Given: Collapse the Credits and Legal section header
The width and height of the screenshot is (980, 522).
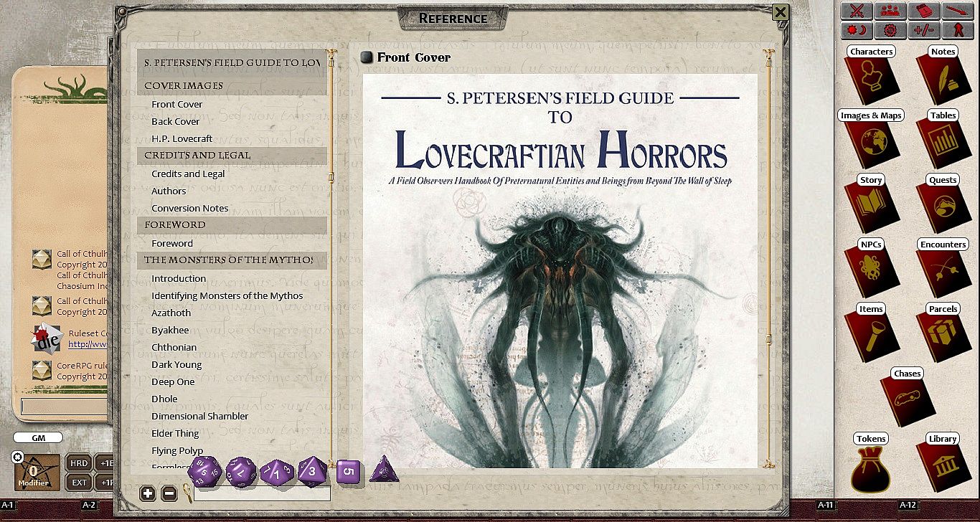Looking at the screenshot, I should (232, 155).
